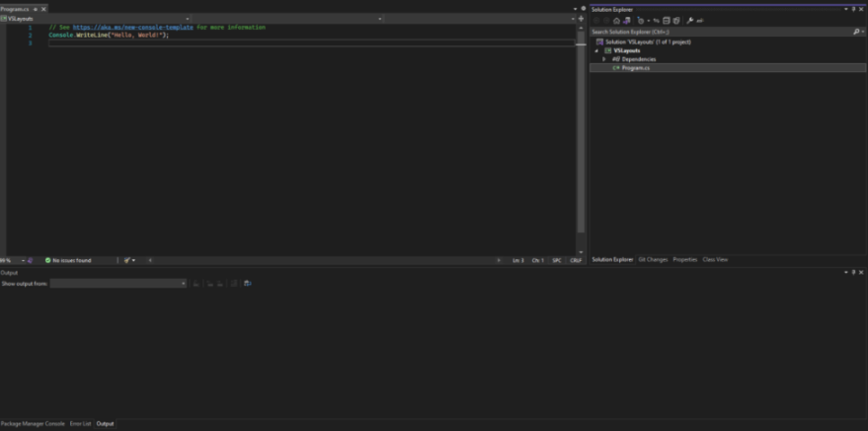
Task: Click the Back arrow in Solution Explorer toolbar
Action: pyautogui.click(x=596, y=21)
